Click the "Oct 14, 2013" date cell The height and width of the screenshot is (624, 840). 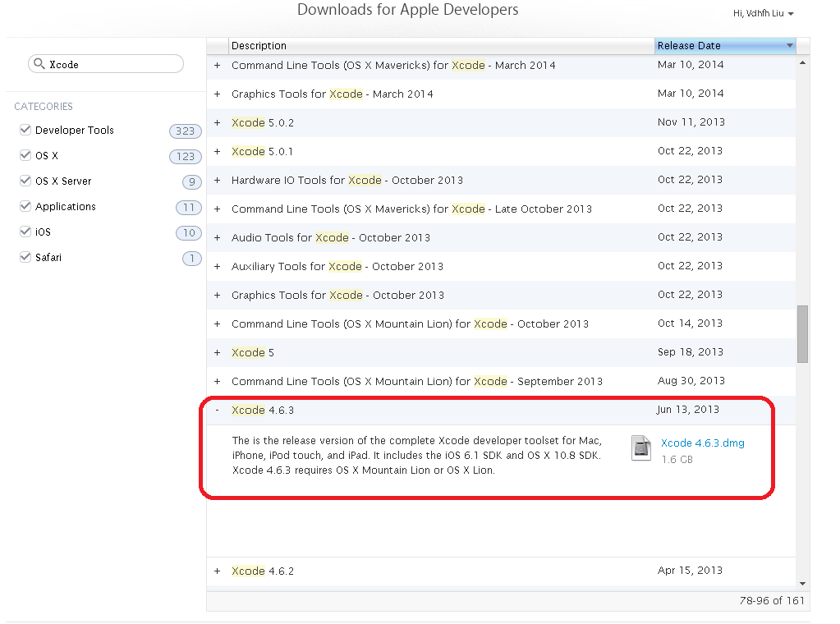tap(690, 323)
